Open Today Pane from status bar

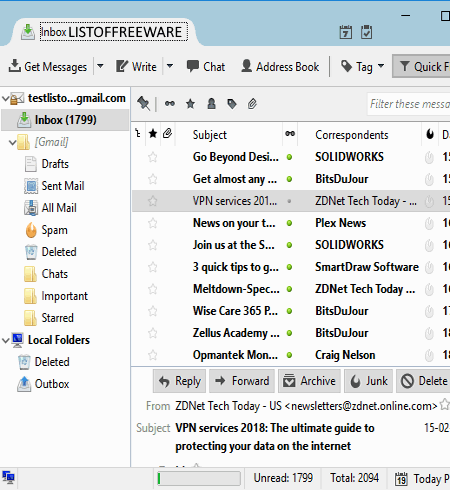(x=422, y=479)
